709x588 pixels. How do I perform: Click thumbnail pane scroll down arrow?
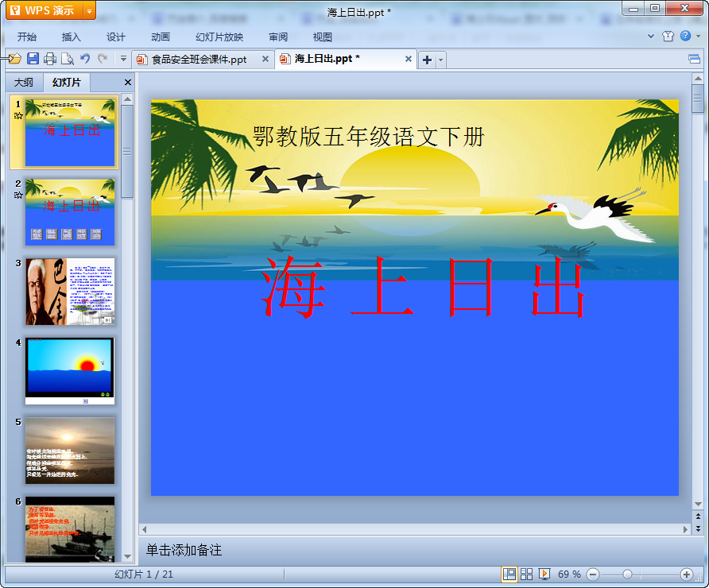(x=127, y=556)
